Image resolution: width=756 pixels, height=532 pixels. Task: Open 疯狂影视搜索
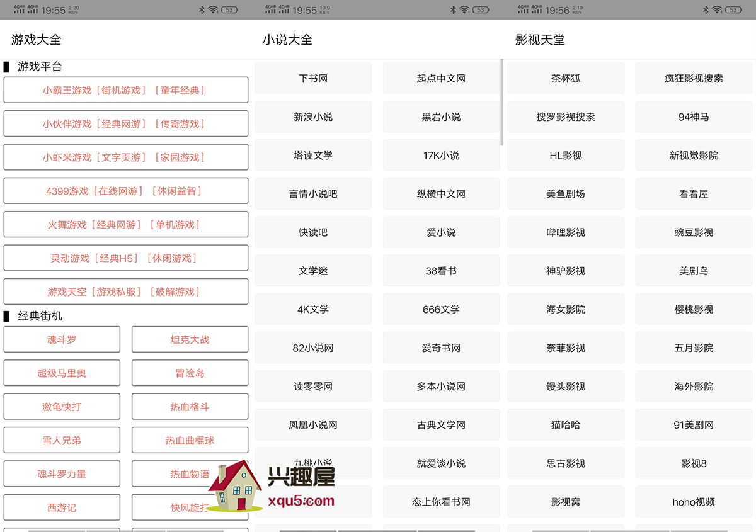pos(694,78)
